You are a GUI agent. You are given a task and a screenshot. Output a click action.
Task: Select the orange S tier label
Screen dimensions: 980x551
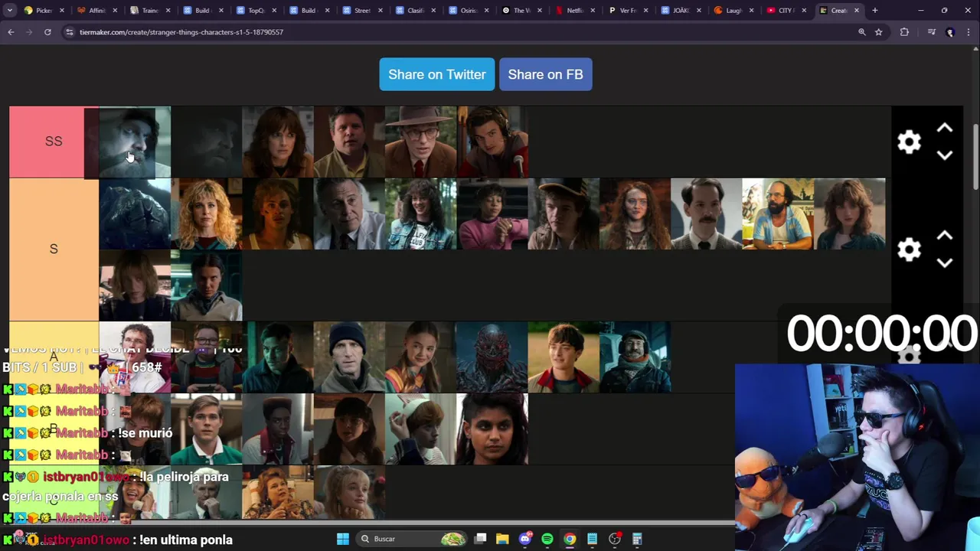54,249
